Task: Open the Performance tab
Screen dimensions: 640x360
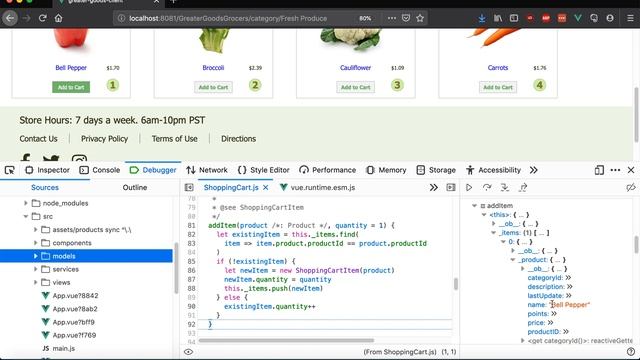Action: click(328, 170)
